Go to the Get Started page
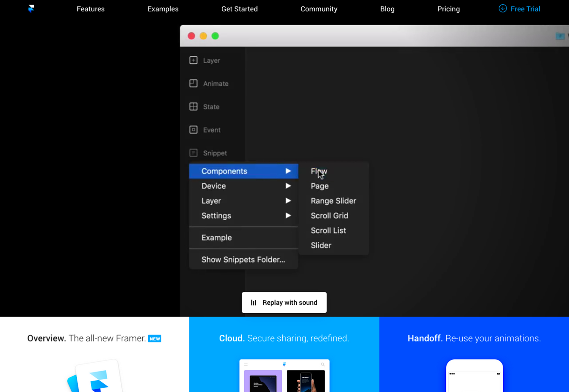This screenshot has height=392, width=569. 239,9
